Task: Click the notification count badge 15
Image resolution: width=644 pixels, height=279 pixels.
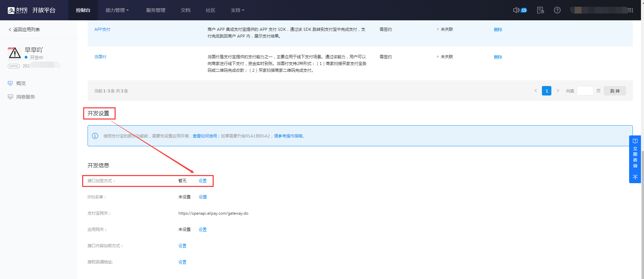Action: pos(524,10)
